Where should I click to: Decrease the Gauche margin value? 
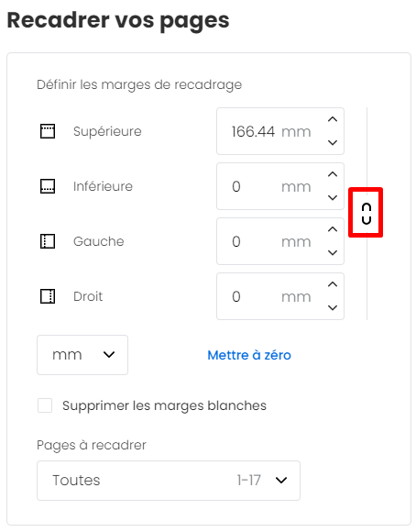pos(333,253)
